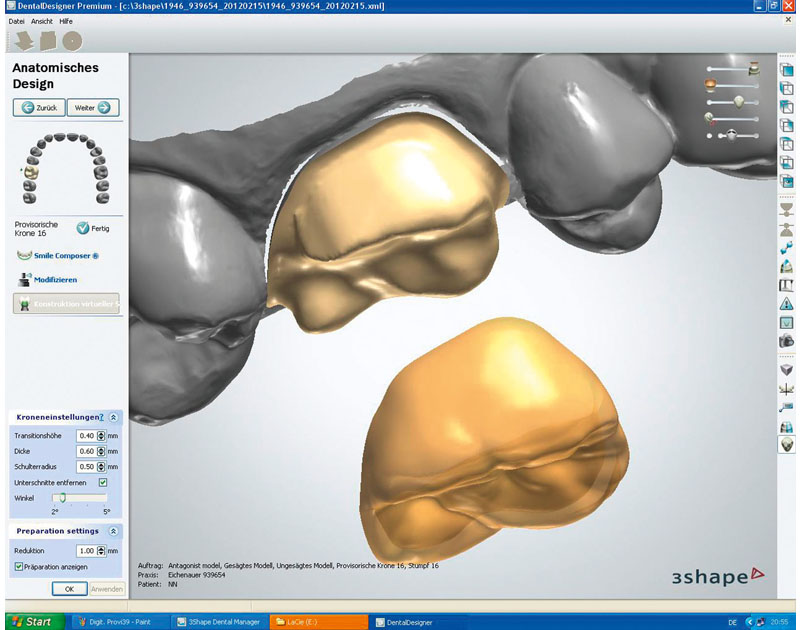Toggle the Fertig checkmark for Krone 16

[83, 228]
